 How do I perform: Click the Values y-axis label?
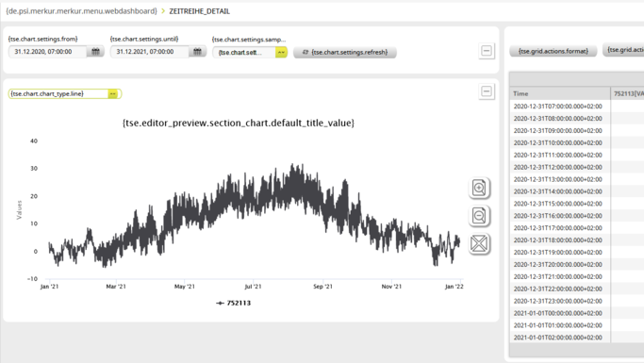coord(19,210)
